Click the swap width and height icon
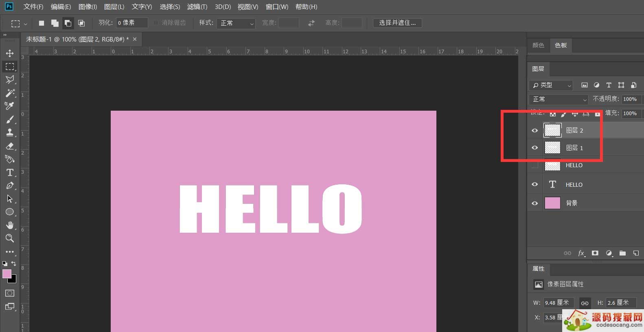The image size is (644, 332). 311,23
